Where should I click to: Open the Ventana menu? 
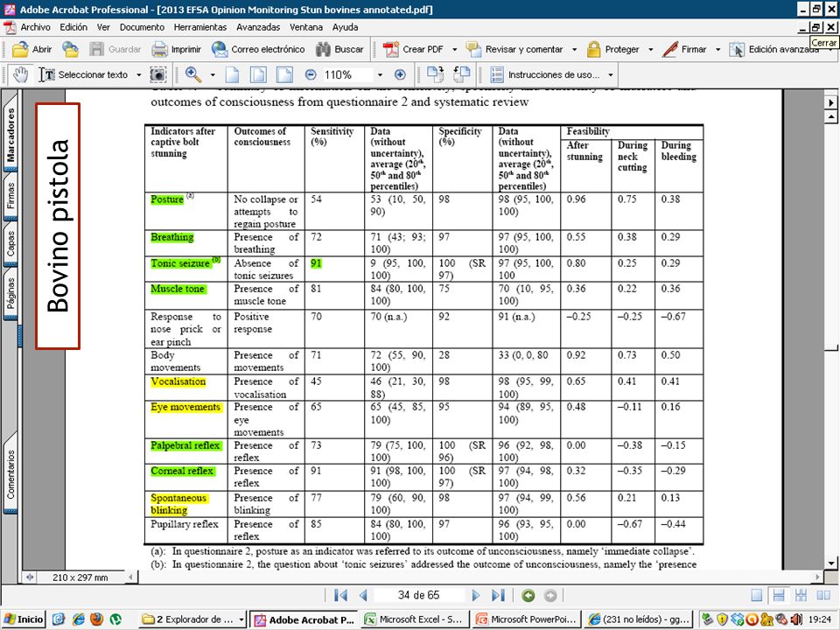pos(306,27)
